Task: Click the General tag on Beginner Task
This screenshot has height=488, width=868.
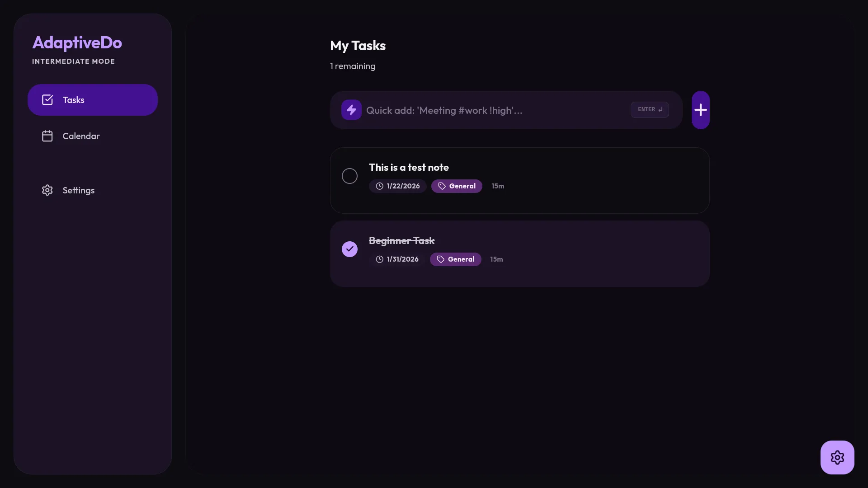Action: click(x=456, y=259)
